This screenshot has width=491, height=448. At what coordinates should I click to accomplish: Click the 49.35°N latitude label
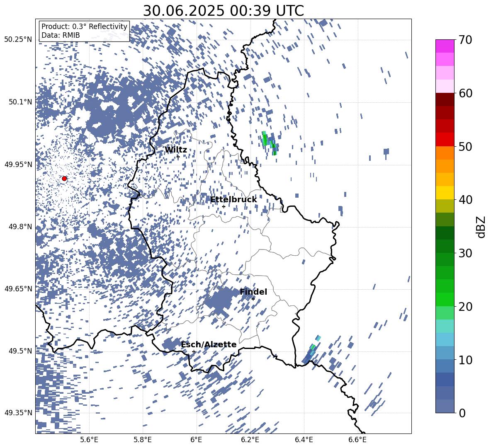[18, 413]
